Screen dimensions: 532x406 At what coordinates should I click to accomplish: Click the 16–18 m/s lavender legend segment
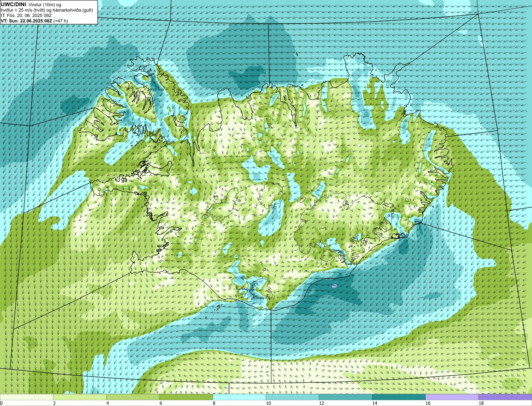pos(452,397)
